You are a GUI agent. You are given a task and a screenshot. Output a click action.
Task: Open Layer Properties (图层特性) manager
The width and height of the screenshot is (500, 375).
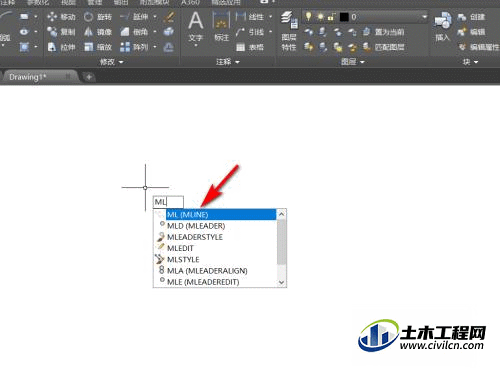[x=289, y=31]
